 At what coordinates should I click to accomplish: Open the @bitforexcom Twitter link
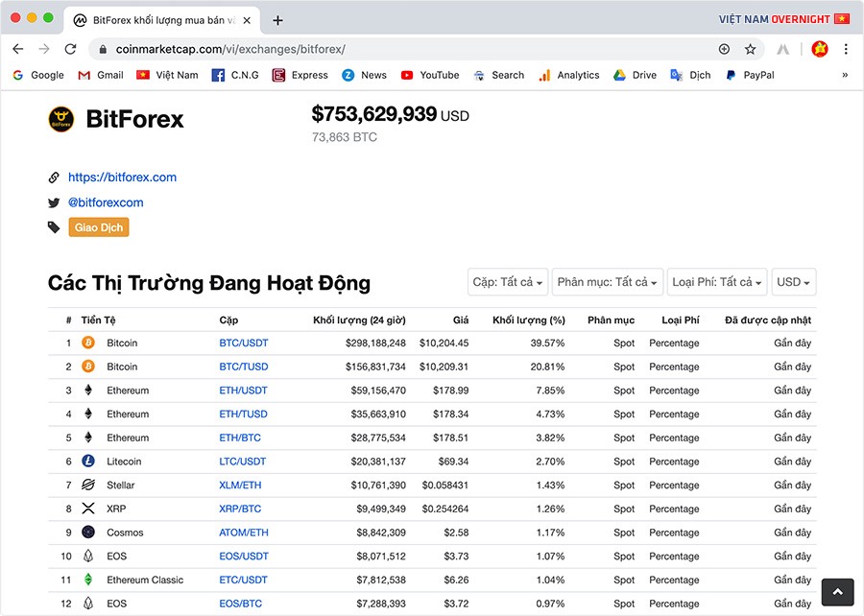pos(106,202)
